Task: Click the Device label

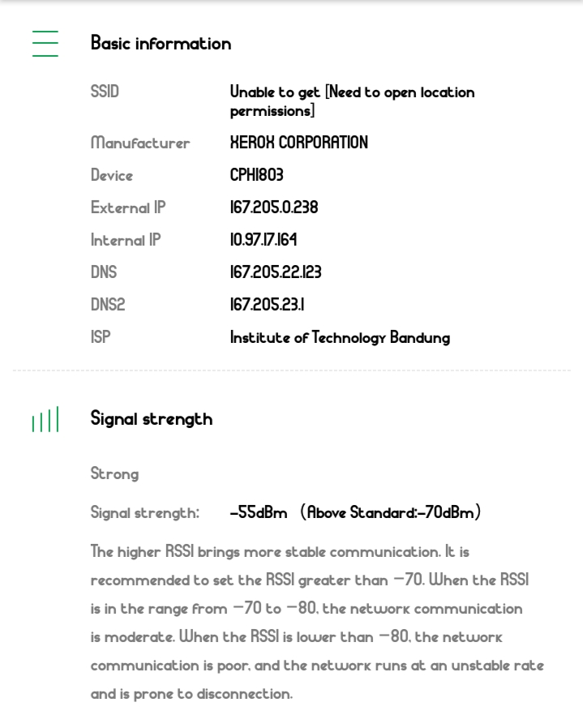Action: click(x=112, y=175)
